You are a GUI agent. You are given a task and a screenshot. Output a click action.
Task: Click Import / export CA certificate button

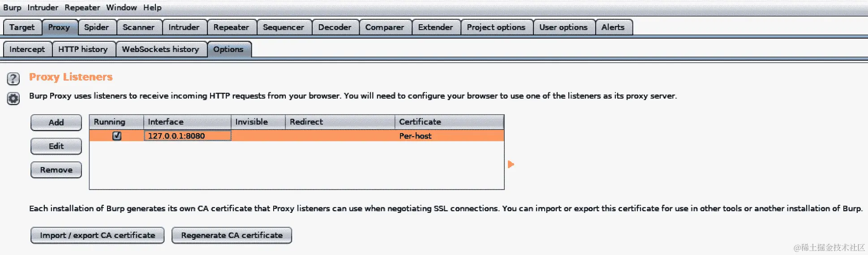pyautogui.click(x=97, y=235)
